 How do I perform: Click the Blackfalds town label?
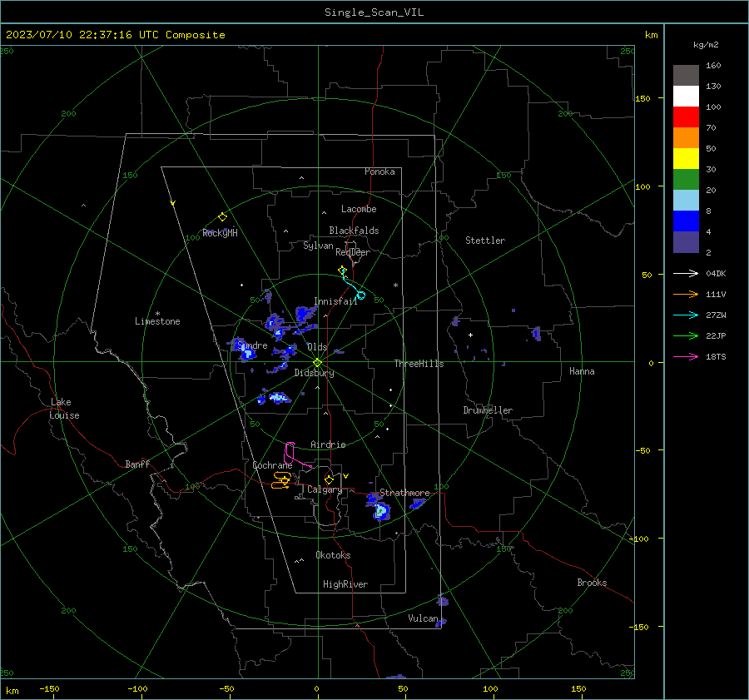click(354, 231)
